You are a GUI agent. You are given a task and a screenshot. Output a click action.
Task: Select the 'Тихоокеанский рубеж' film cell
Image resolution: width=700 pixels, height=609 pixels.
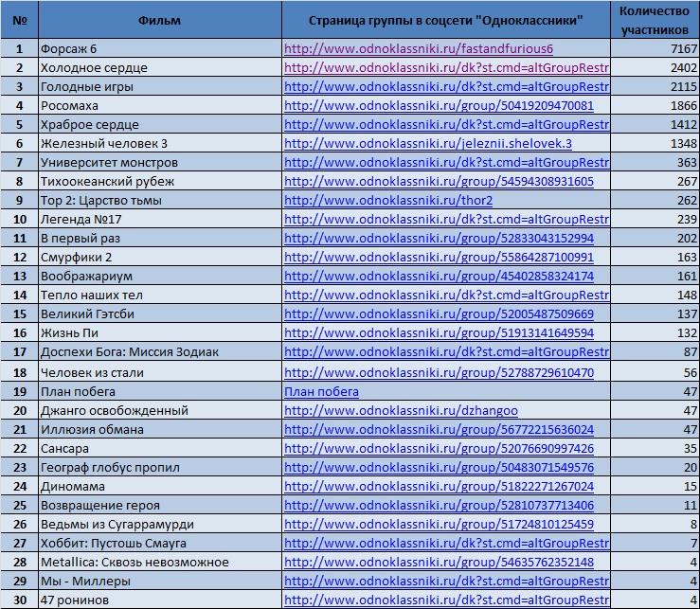(x=160, y=182)
